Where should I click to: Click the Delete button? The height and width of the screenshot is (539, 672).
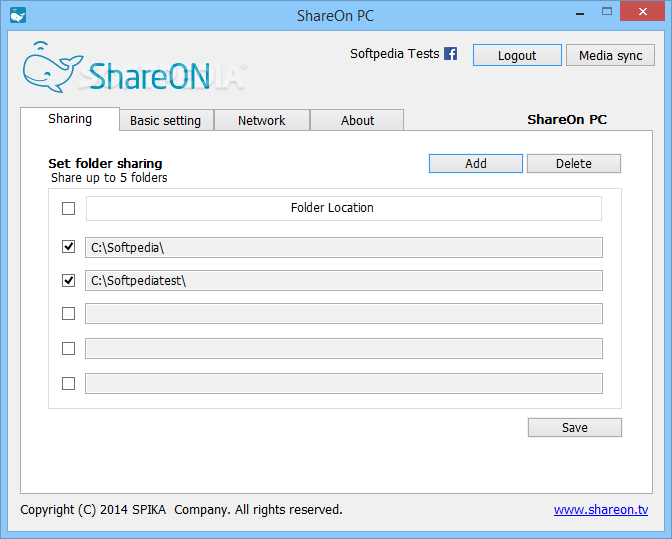pyautogui.click(x=574, y=164)
